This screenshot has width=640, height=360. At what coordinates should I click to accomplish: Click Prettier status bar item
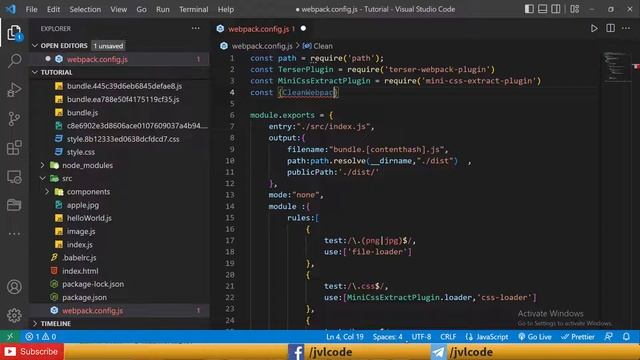click(578, 337)
